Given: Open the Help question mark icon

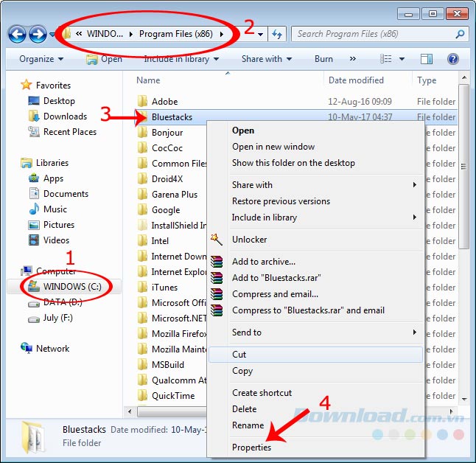Looking at the screenshot, I should [x=452, y=59].
